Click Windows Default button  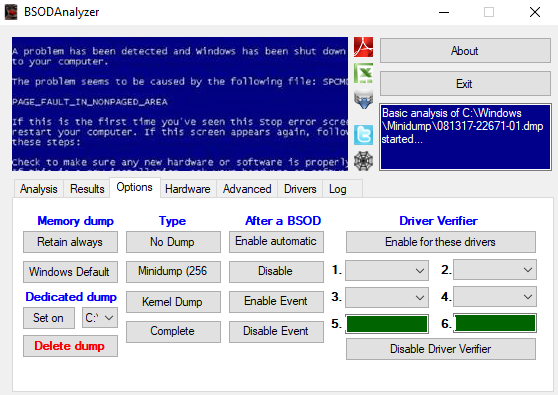[70, 272]
